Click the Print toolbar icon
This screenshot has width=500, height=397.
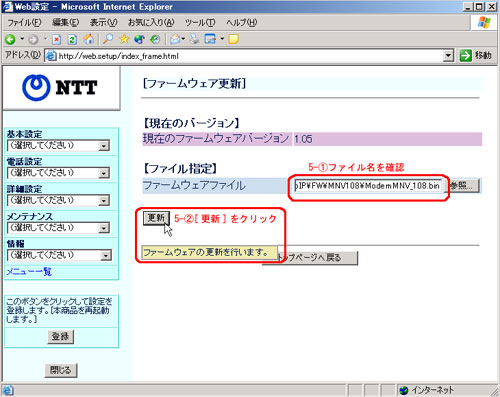[195, 39]
